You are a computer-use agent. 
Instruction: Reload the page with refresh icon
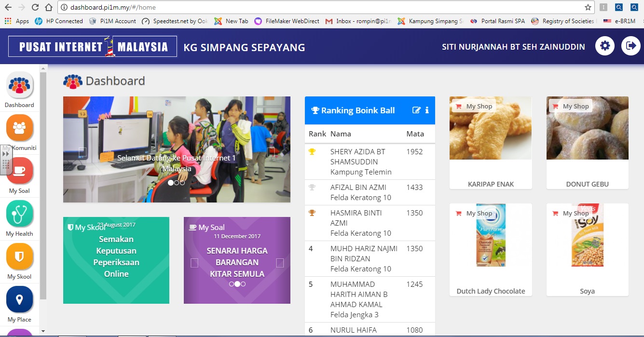click(35, 7)
